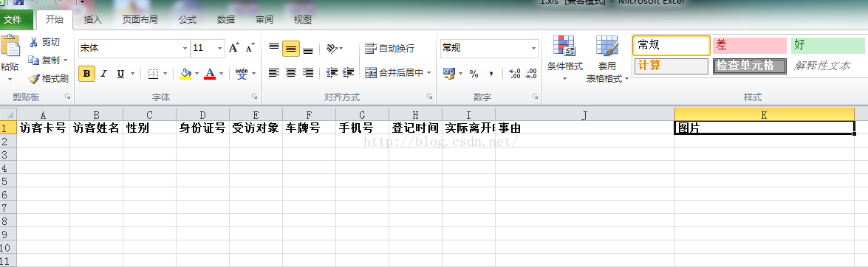Open the Alignment dialog launcher

click(429, 97)
